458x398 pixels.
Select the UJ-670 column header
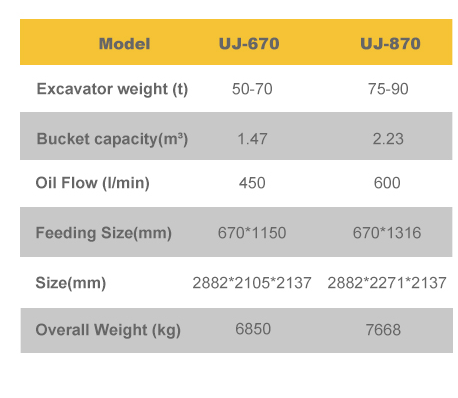(249, 44)
